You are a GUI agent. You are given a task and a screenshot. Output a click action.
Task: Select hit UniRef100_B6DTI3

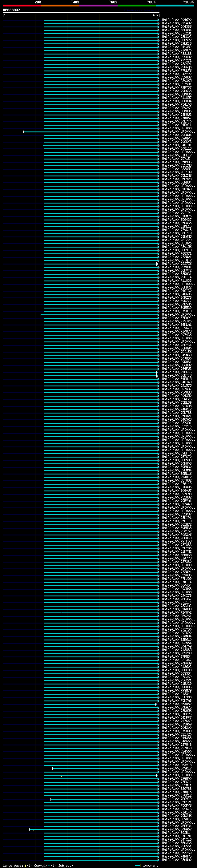click(176, 375)
